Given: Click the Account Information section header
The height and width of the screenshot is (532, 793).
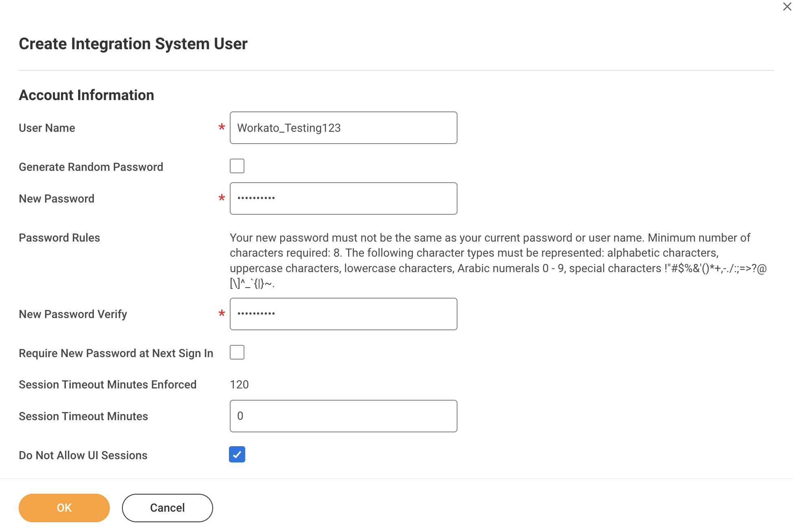Looking at the screenshot, I should [86, 94].
